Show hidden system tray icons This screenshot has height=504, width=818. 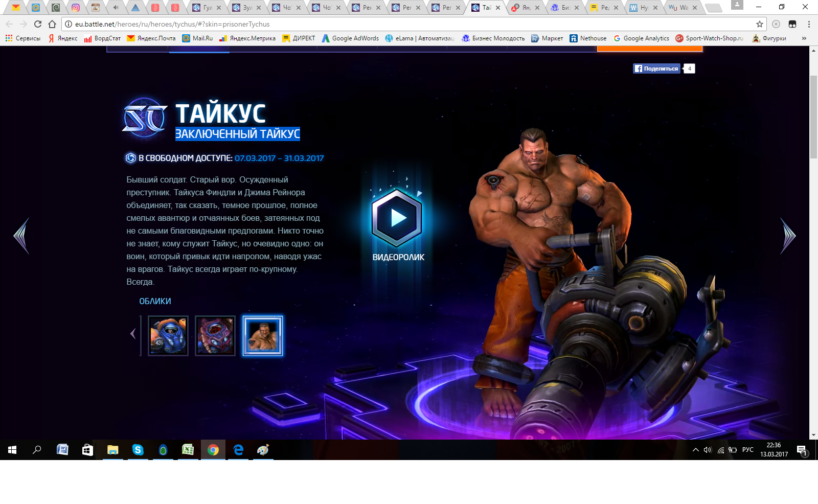tap(695, 450)
